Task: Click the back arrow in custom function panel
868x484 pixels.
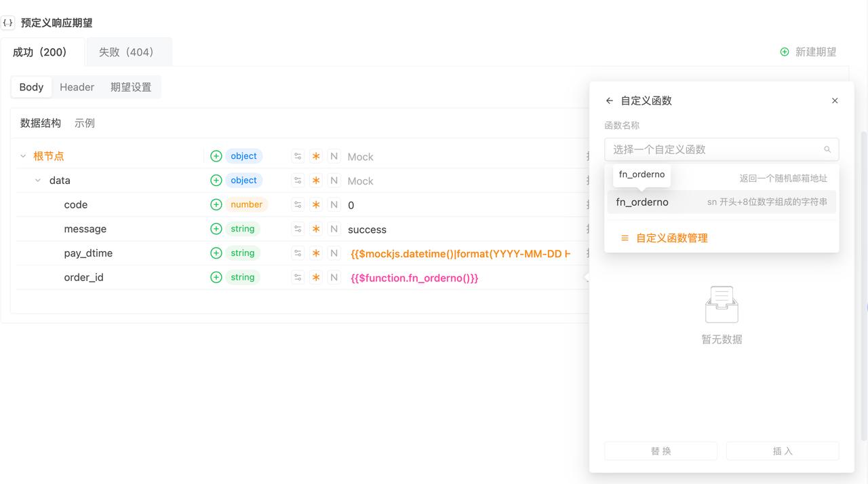Action: point(609,100)
